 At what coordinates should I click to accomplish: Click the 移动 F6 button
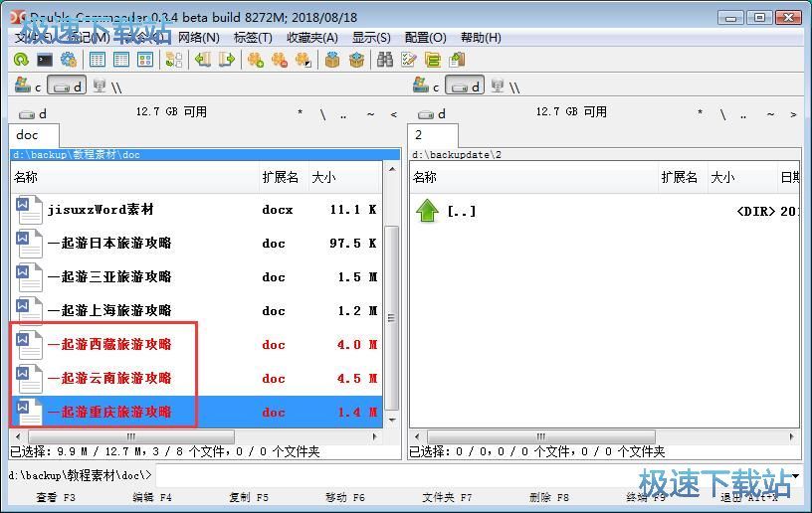click(x=345, y=497)
